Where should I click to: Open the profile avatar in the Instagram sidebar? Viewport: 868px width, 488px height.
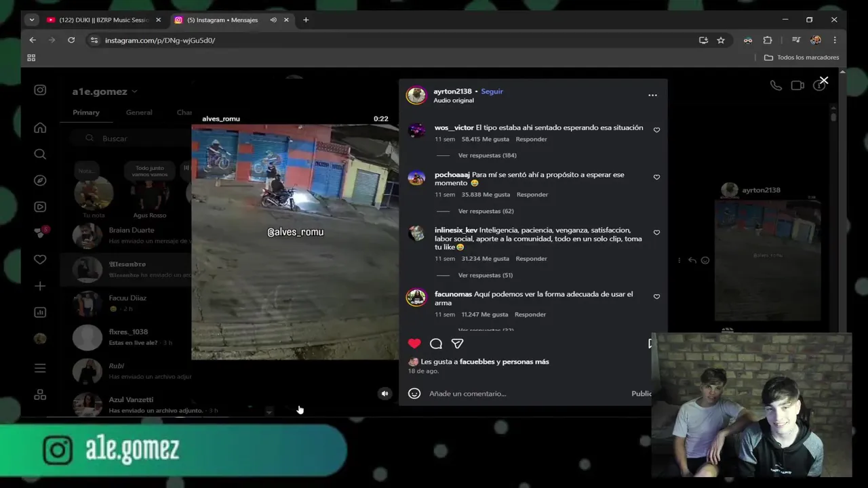[40, 339]
